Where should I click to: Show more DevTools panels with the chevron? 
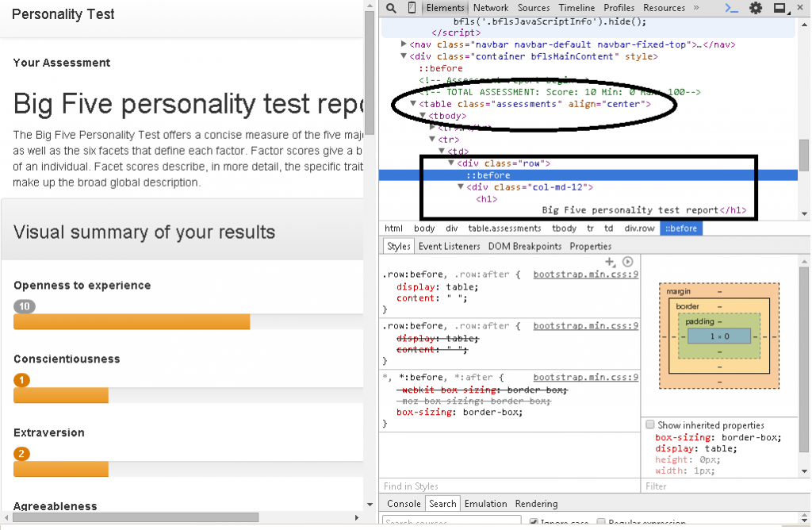(x=696, y=8)
